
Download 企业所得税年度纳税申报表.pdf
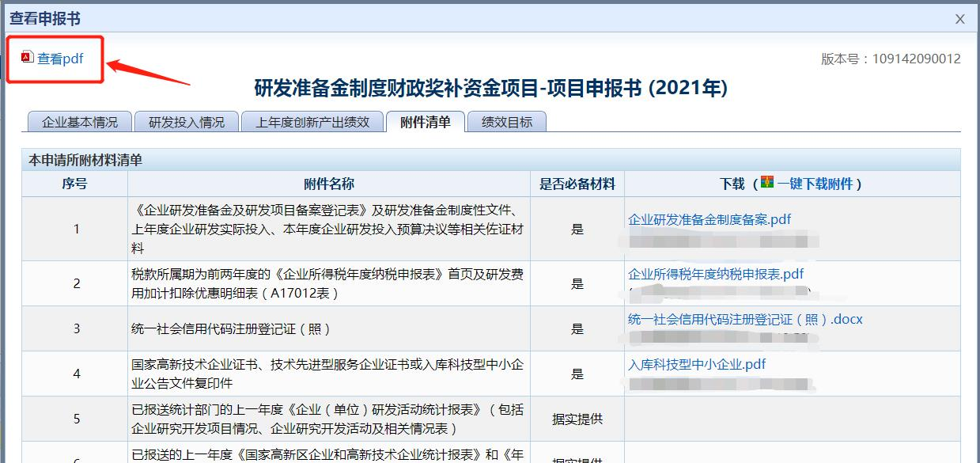pyautogui.click(x=716, y=274)
